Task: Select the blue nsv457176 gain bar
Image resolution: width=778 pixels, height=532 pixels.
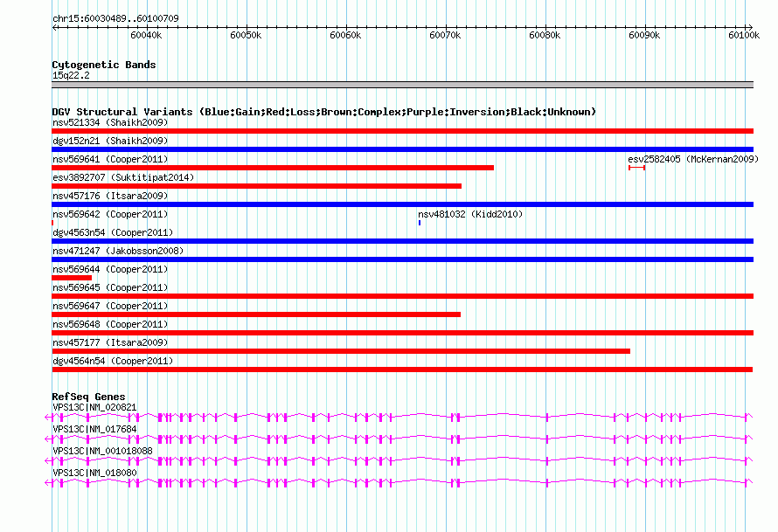Action: (x=402, y=204)
